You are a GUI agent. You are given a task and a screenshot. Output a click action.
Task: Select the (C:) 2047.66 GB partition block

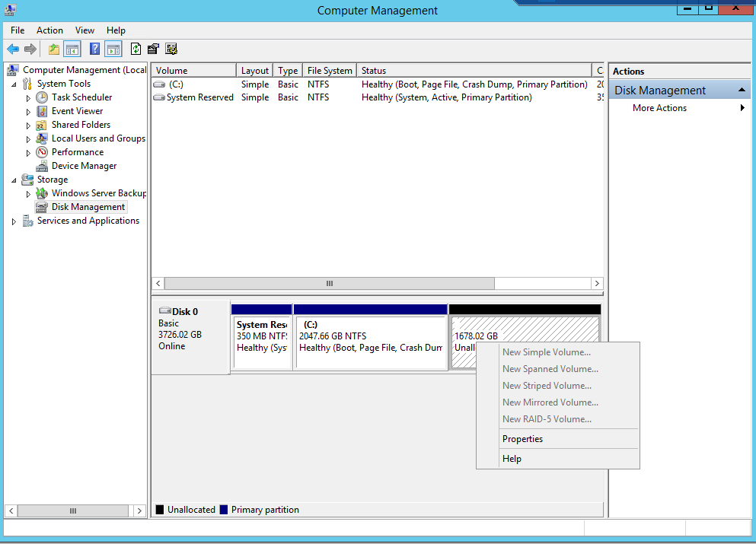coord(370,337)
